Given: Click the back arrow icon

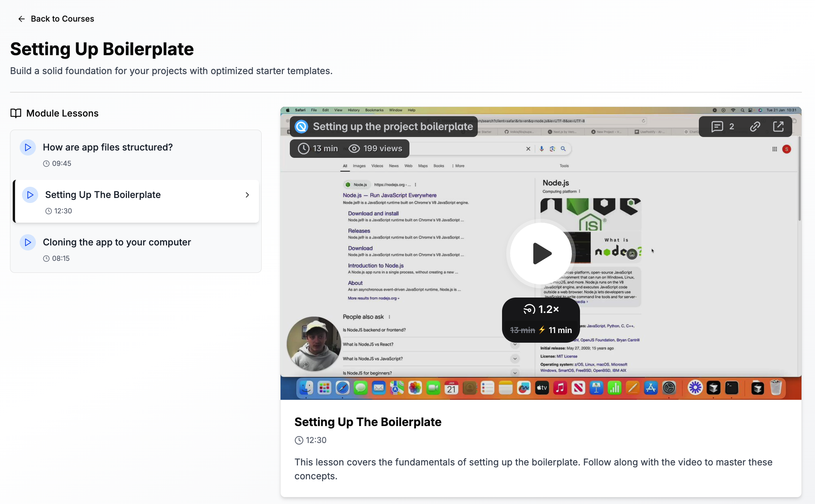Looking at the screenshot, I should (x=22, y=19).
